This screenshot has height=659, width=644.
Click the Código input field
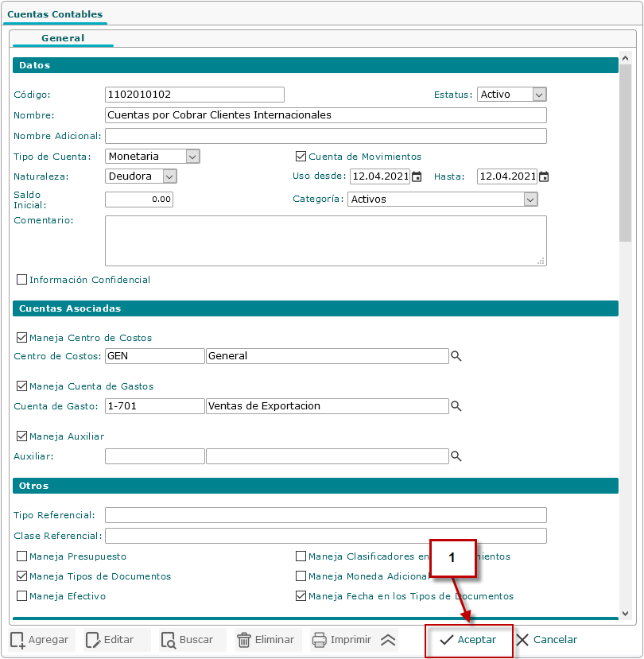pyautogui.click(x=195, y=95)
